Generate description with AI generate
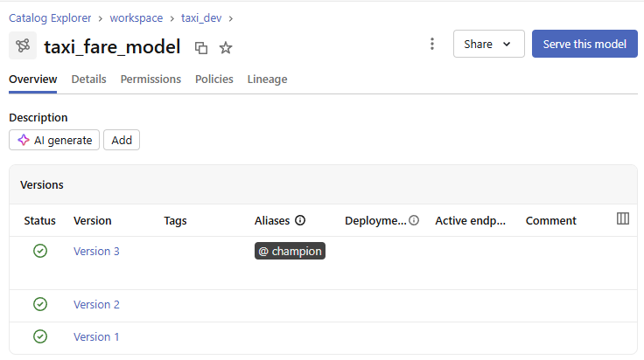This screenshot has height=360, width=644. 54,140
